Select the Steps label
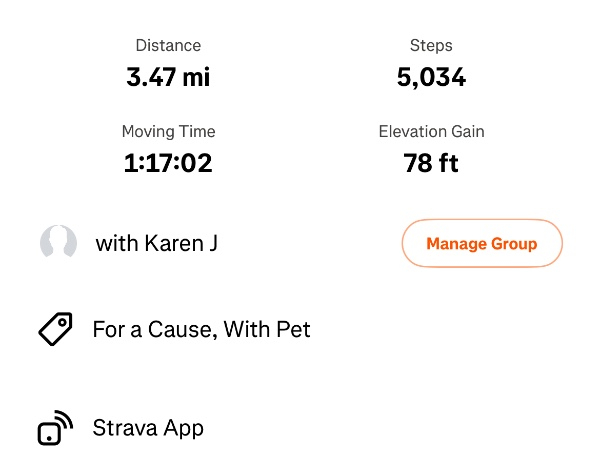Screen dimensions: 600x450 point(431,46)
